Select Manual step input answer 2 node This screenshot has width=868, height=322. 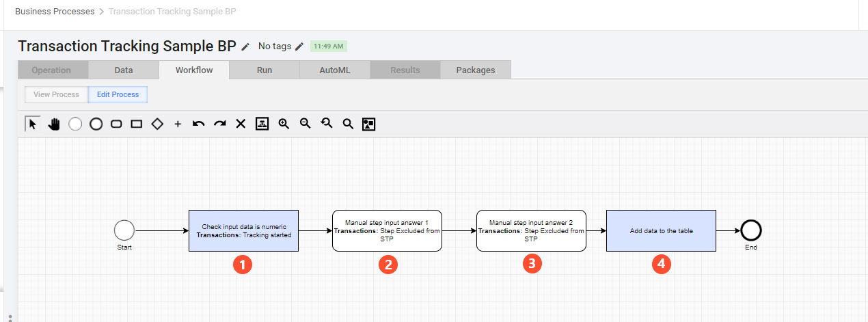pyautogui.click(x=531, y=230)
